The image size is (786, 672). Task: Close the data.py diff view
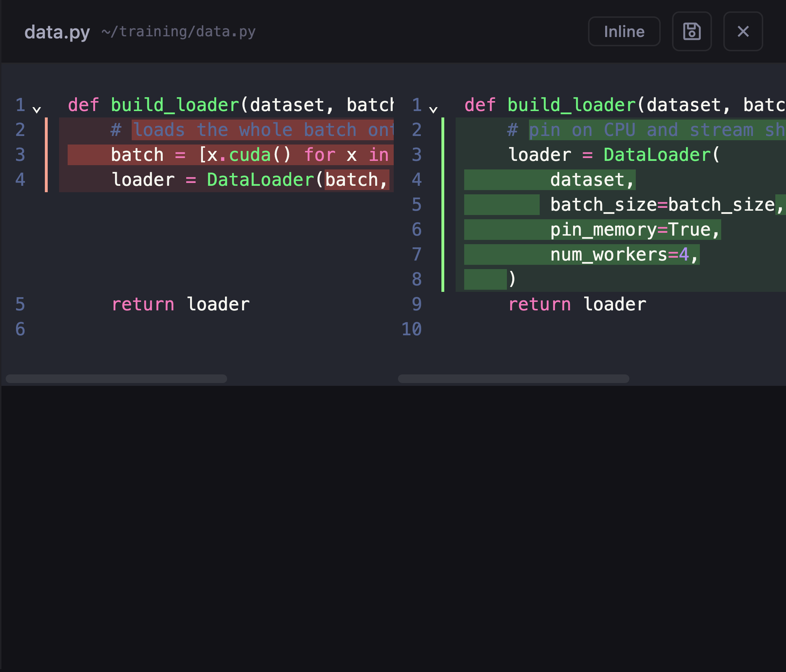coord(743,31)
